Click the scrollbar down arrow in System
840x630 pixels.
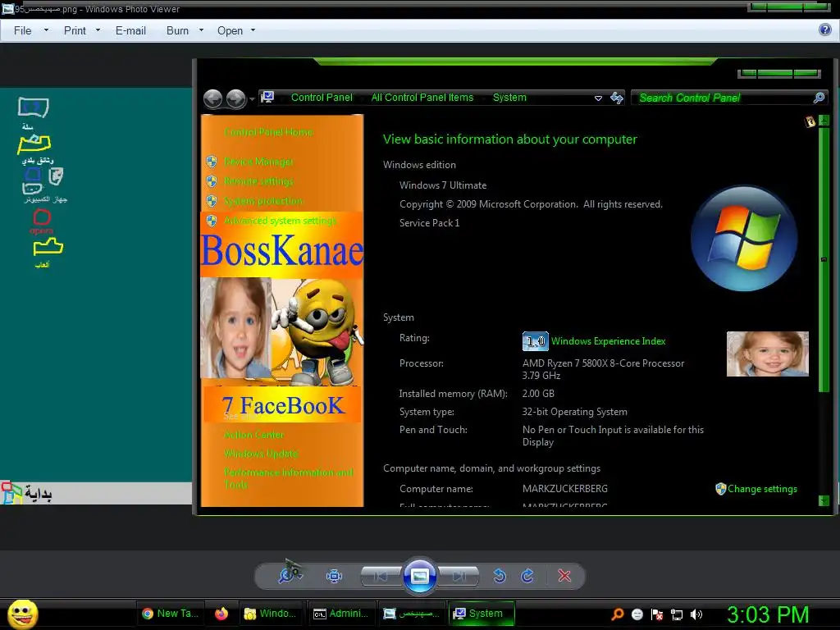pyautogui.click(x=824, y=500)
